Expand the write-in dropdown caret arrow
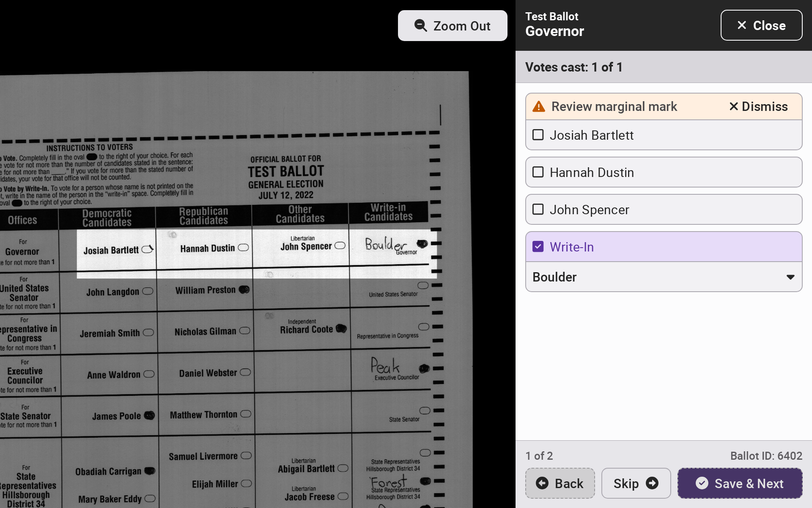This screenshot has width=812, height=508. tap(790, 277)
